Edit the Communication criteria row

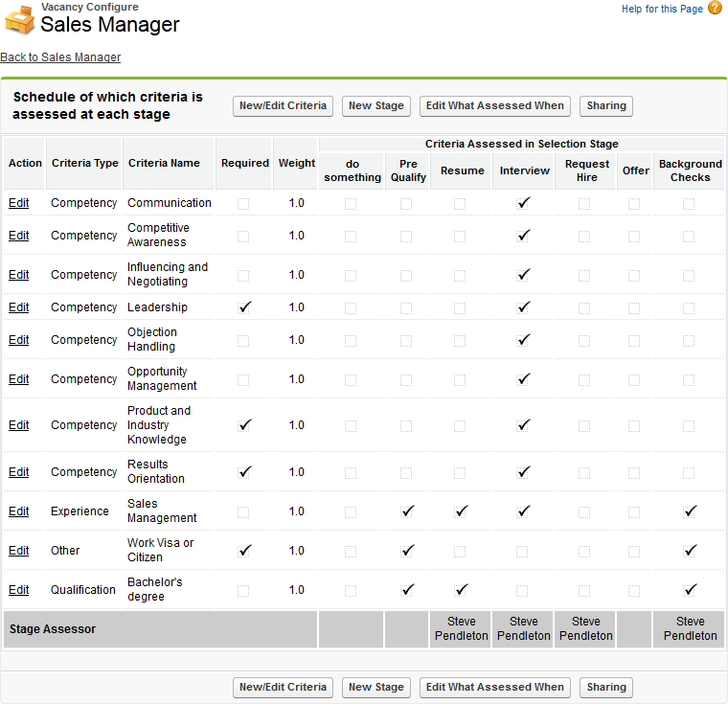coord(19,203)
